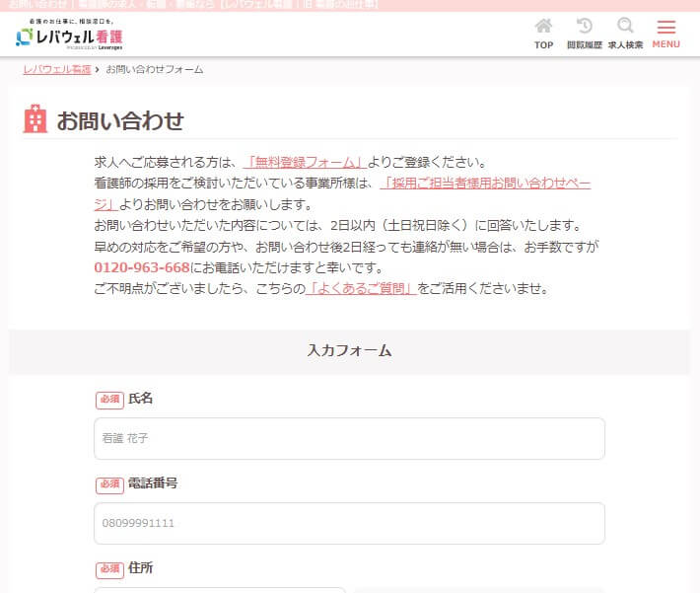Click the 入力フォーム section header

click(x=349, y=350)
